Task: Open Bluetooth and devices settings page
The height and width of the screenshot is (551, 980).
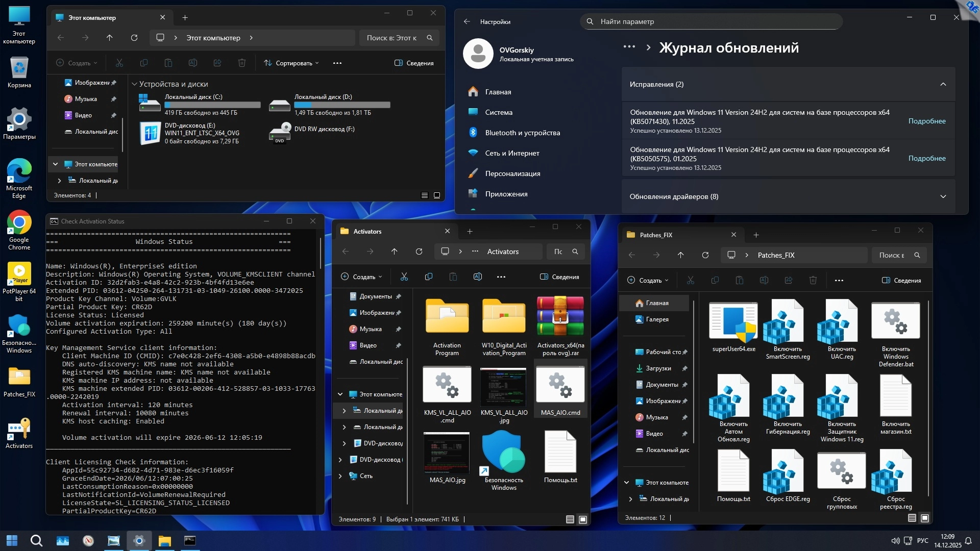Action: [x=522, y=133]
